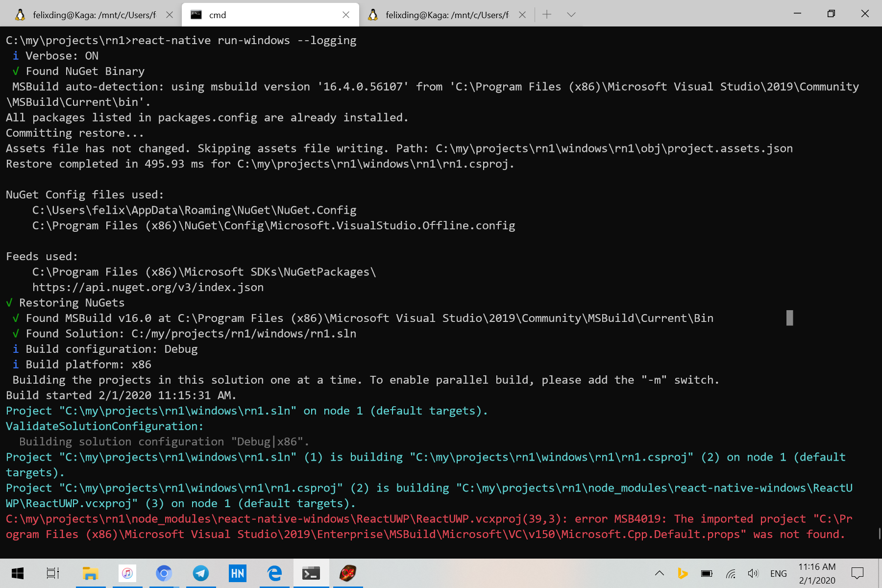Viewport: 882px width, 588px height.
Task: Open the Start menu
Action: point(18,573)
